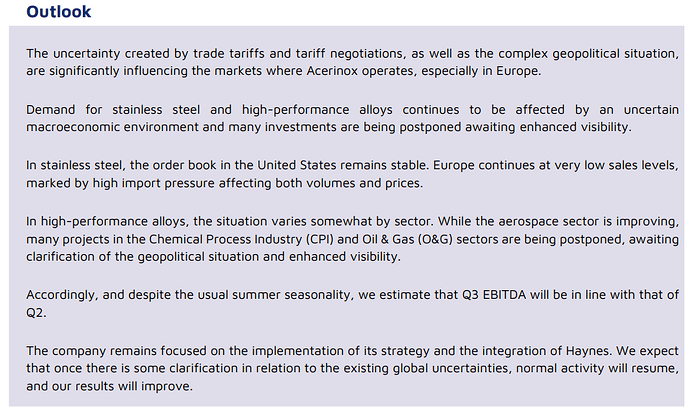690x409 pixels.
Task: Click the '(O&G)' abbreviation
Action: pos(435,239)
